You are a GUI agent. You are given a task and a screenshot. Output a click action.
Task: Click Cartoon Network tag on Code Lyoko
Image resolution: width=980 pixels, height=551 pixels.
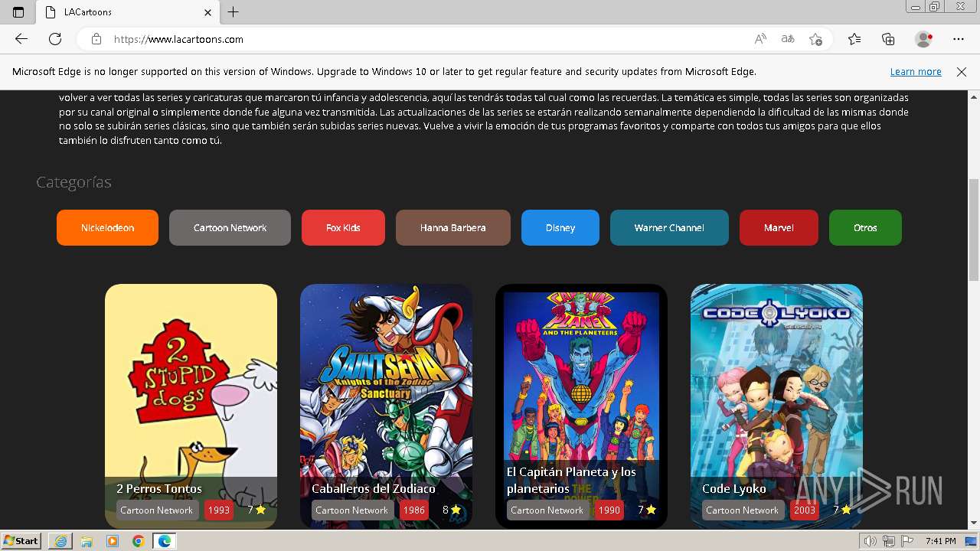(x=743, y=510)
